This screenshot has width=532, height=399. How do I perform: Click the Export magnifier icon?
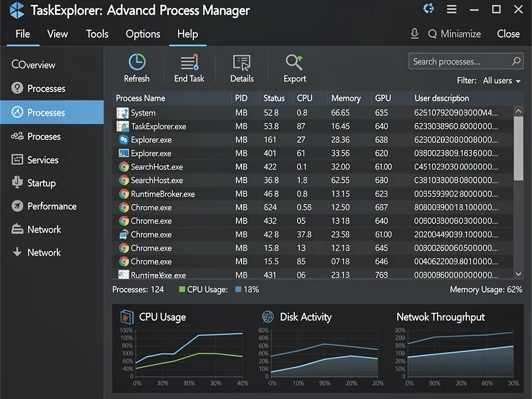pyautogui.click(x=294, y=62)
